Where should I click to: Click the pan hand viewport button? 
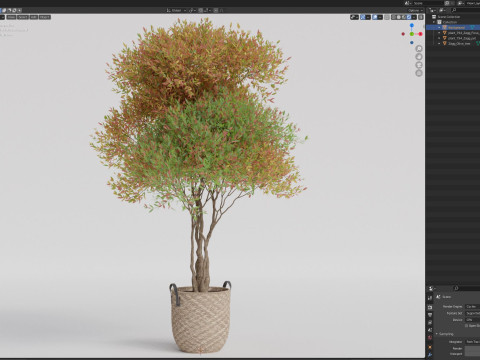click(x=419, y=57)
